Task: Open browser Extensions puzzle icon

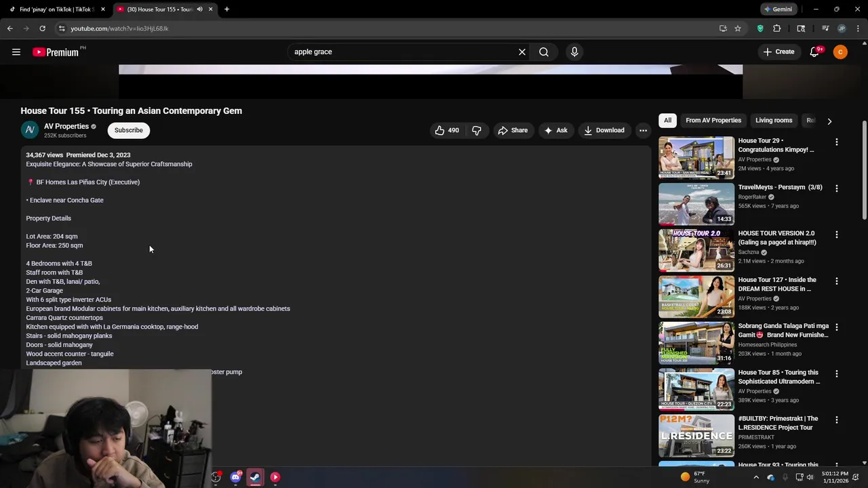Action: [x=777, y=28]
